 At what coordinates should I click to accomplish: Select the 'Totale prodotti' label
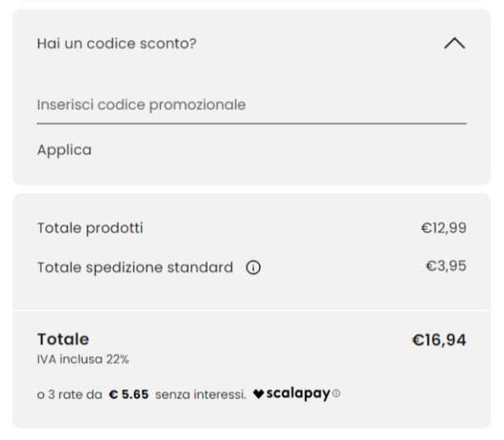tap(90, 227)
